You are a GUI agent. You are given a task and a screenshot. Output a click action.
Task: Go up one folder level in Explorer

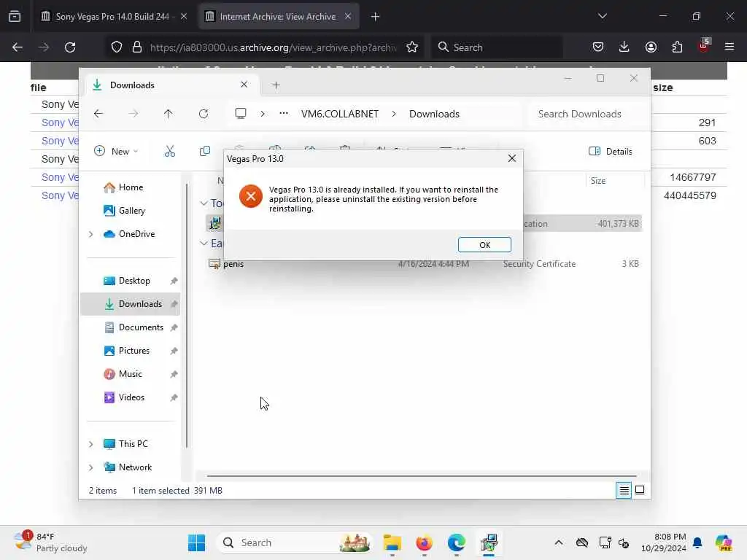click(x=169, y=114)
